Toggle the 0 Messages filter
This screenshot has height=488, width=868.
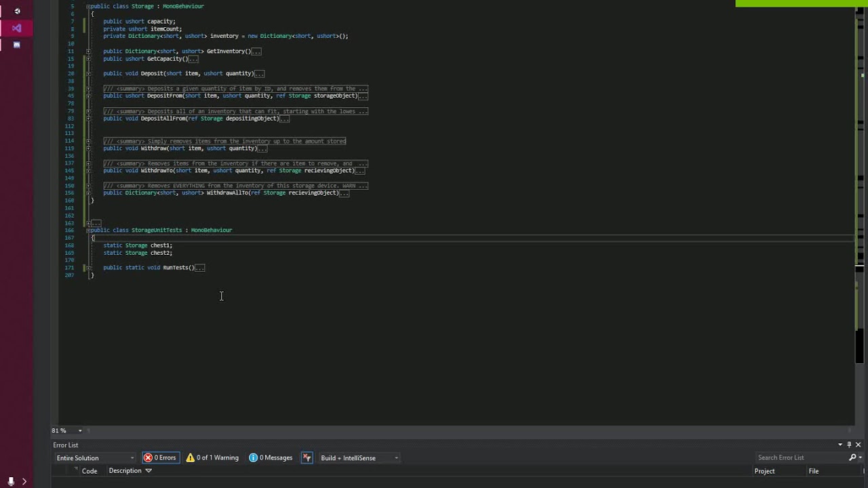[x=271, y=457]
